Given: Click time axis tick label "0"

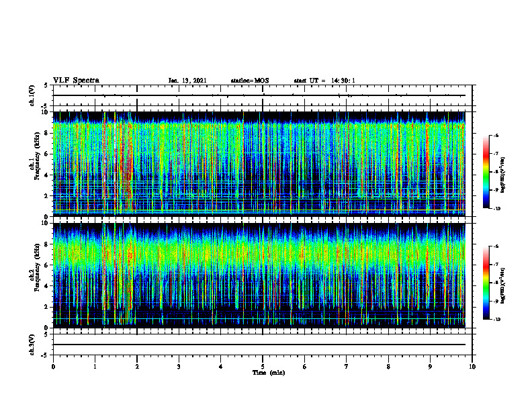Looking at the screenshot, I should click(x=53, y=367).
